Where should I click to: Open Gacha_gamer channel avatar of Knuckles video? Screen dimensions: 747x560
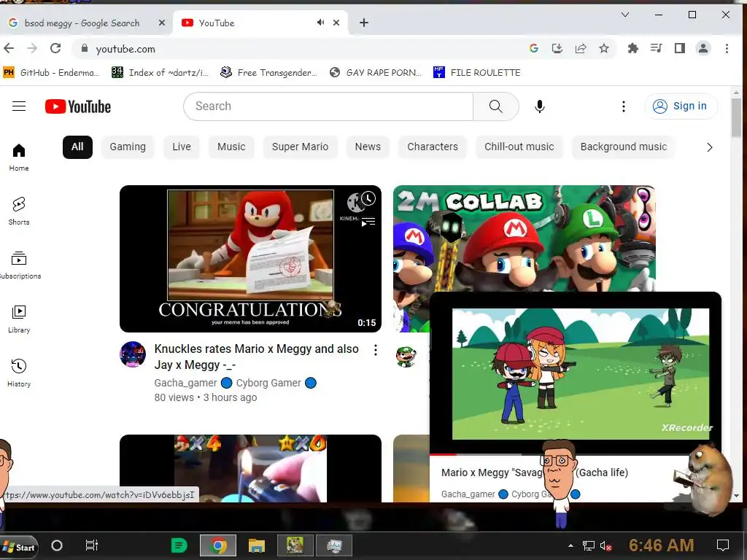(x=133, y=354)
